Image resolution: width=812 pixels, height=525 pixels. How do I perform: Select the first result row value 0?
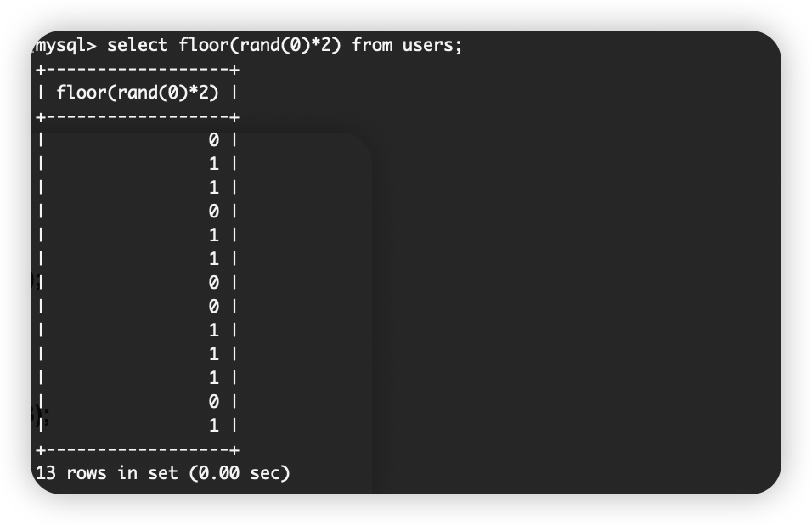pyautogui.click(x=213, y=140)
